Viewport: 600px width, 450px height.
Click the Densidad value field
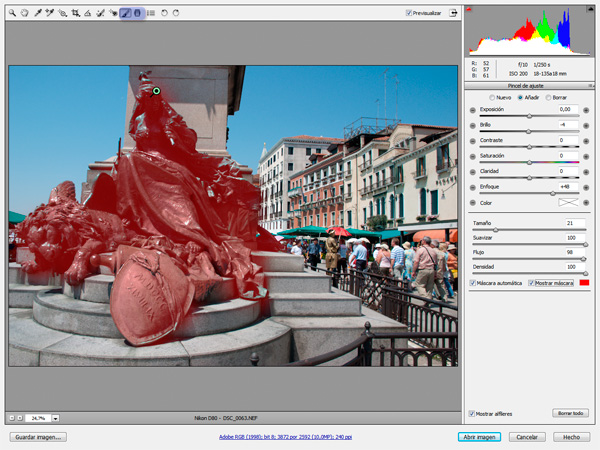pos(575,267)
